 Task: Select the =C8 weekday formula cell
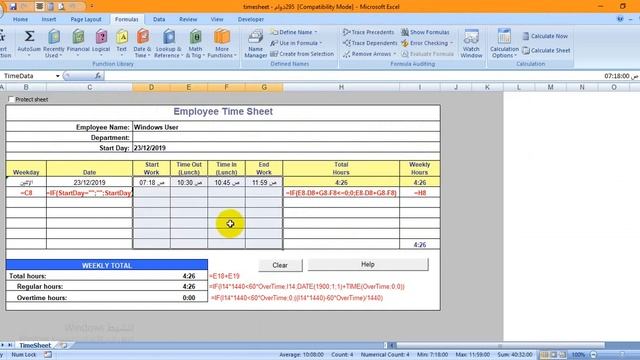(x=26, y=193)
